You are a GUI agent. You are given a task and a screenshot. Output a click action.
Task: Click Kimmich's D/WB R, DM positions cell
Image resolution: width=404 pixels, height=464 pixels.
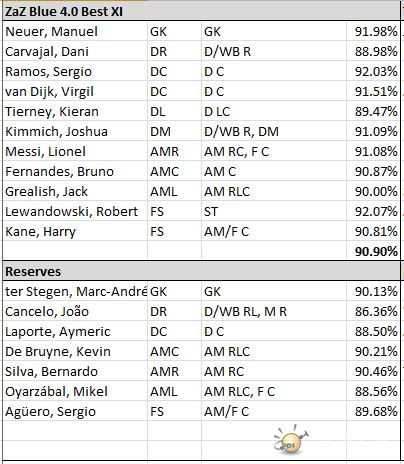point(274,132)
